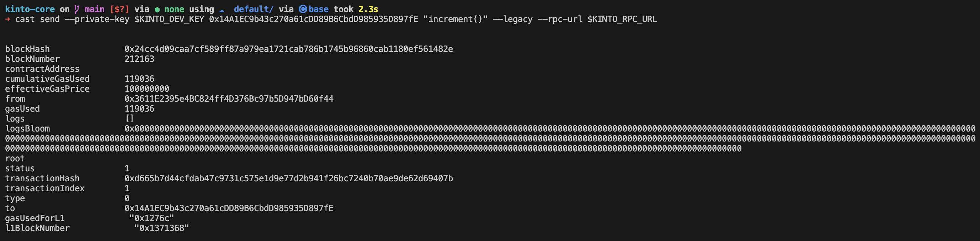Click $KINTO_RPC_URL at the command's end
This screenshot has width=980, height=241.
point(622,20)
